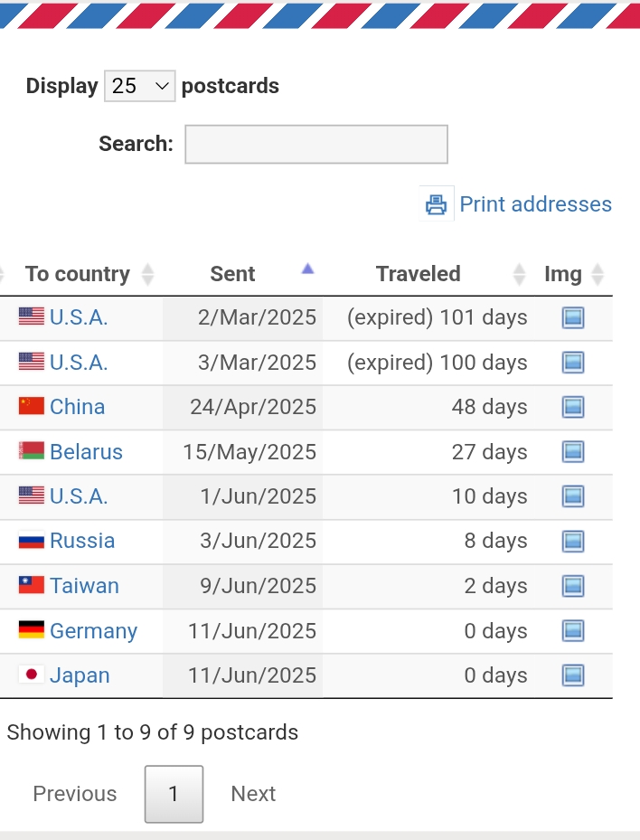Sort table by To country column

tap(78, 274)
